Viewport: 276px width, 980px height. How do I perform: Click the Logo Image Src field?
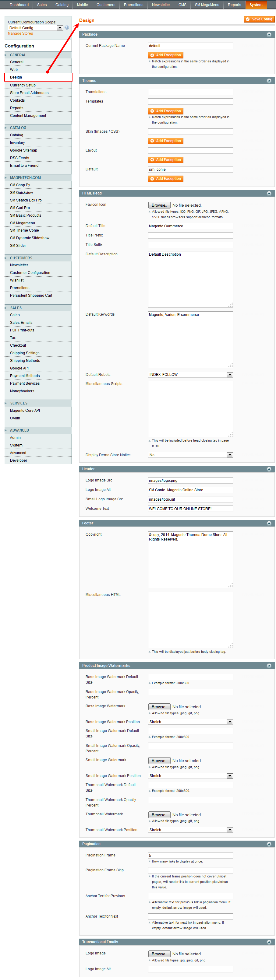[190, 481]
